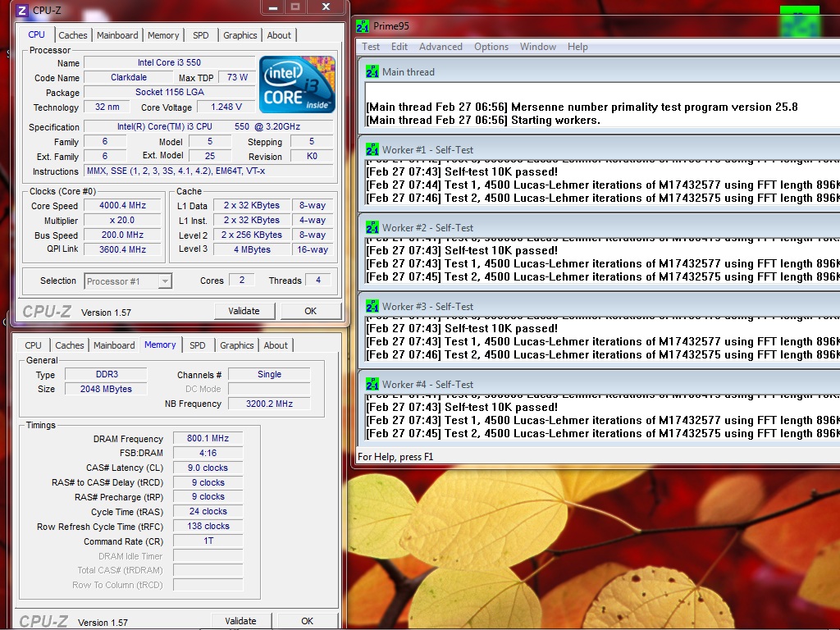Click the memory Type value DDR3
Screen dimensions: 840x630
(106, 374)
